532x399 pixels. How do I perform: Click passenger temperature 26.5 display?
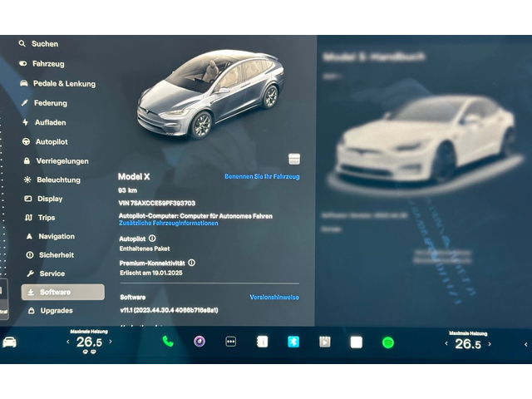[x=468, y=344]
